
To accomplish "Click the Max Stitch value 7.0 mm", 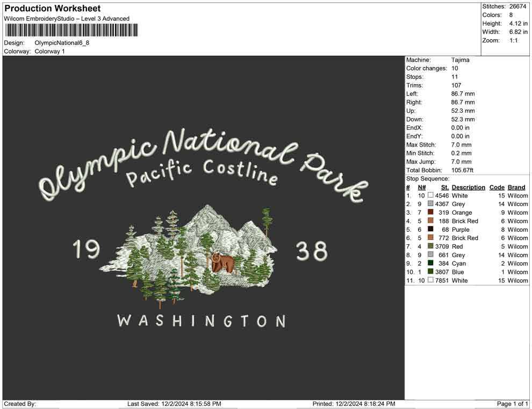I will 461,144.
